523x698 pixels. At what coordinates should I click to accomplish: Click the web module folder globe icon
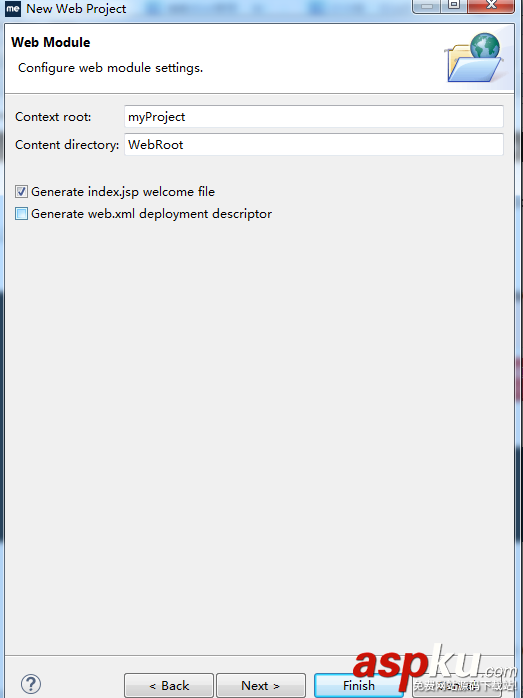pos(474,57)
